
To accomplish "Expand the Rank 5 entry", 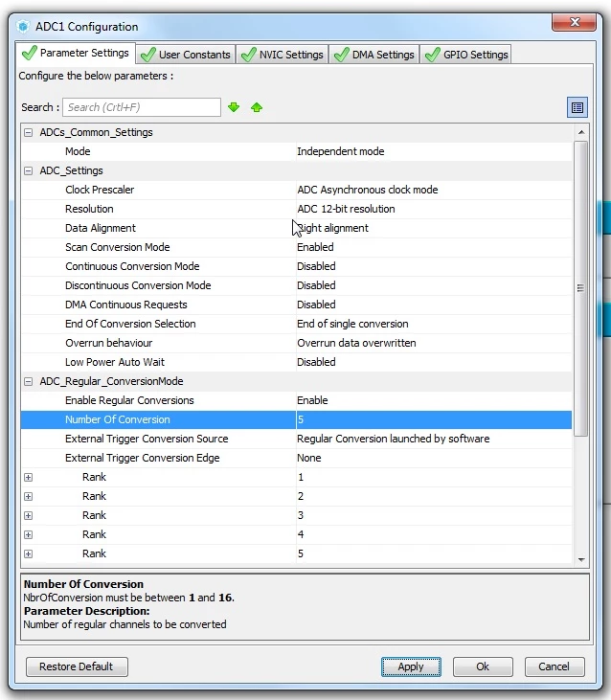I will click(x=28, y=554).
